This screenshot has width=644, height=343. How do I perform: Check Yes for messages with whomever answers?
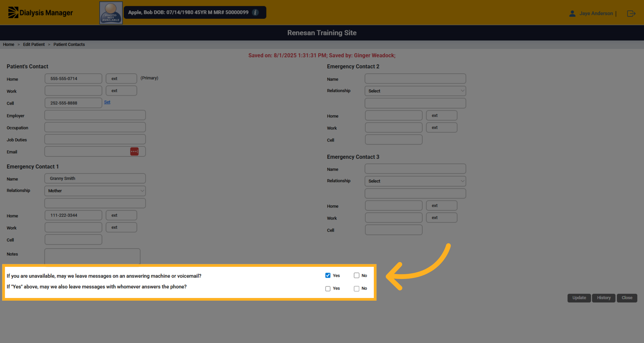328,288
